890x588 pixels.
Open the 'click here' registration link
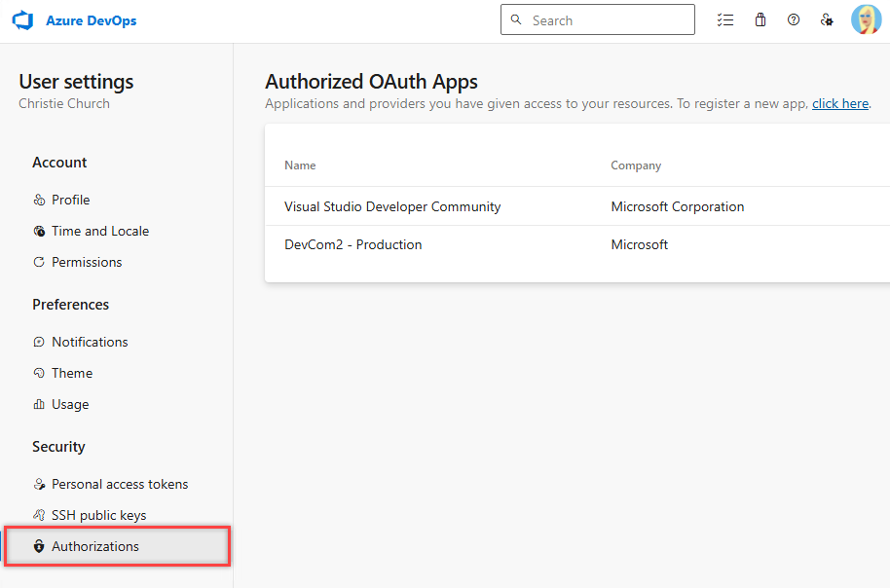tap(839, 103)
